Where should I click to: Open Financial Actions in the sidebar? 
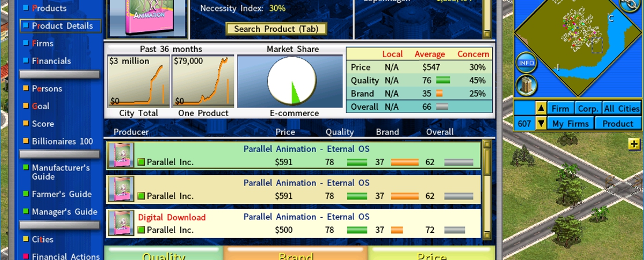tap(66, 257)
